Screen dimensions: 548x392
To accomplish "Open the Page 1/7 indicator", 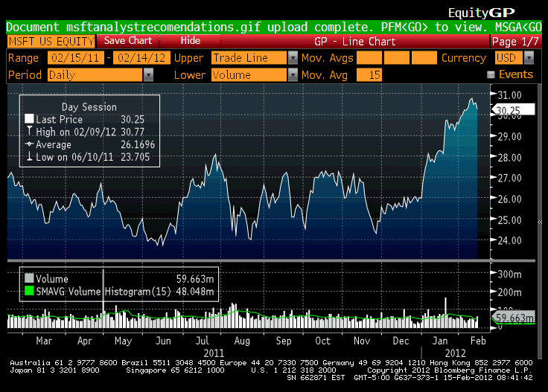I will tap(515, 42).
